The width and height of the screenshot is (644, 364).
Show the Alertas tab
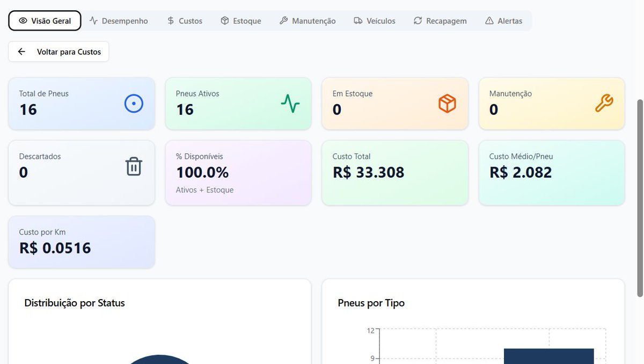503,21
